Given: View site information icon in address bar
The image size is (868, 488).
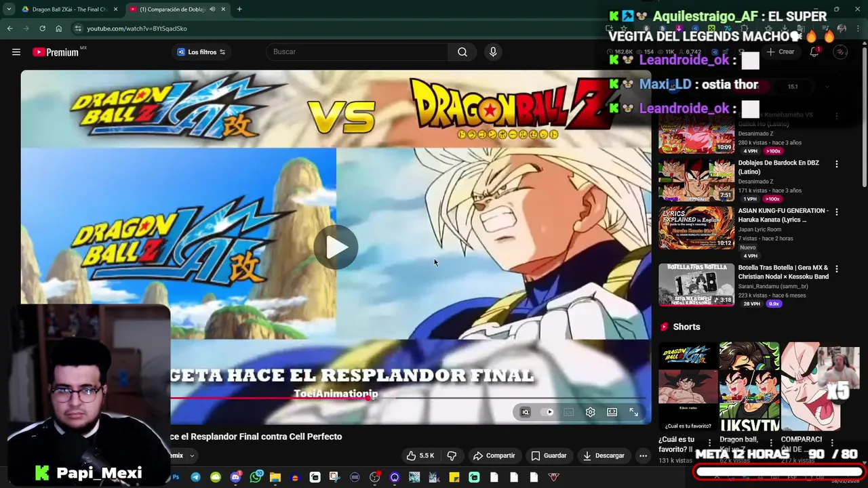Looking at the screenshot, I should (78, 28).
